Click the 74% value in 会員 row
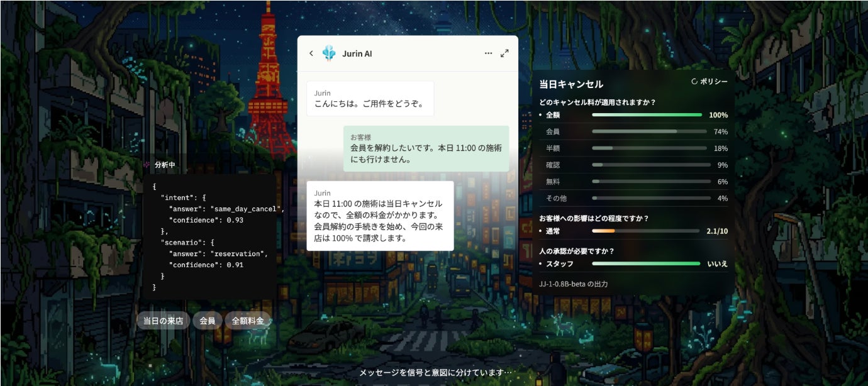This screenshot has height=386, width=868. 721,131
